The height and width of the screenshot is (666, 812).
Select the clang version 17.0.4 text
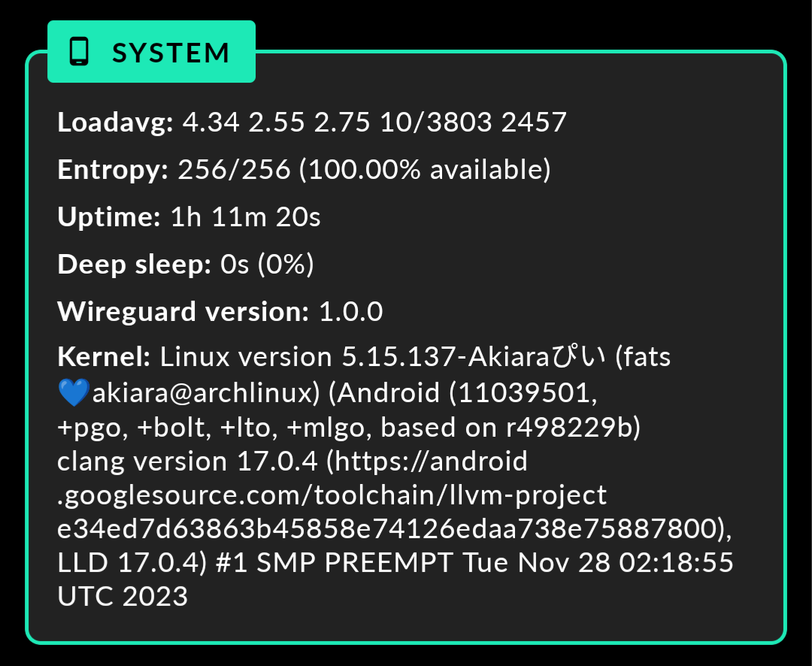click(x=187, y=461)
